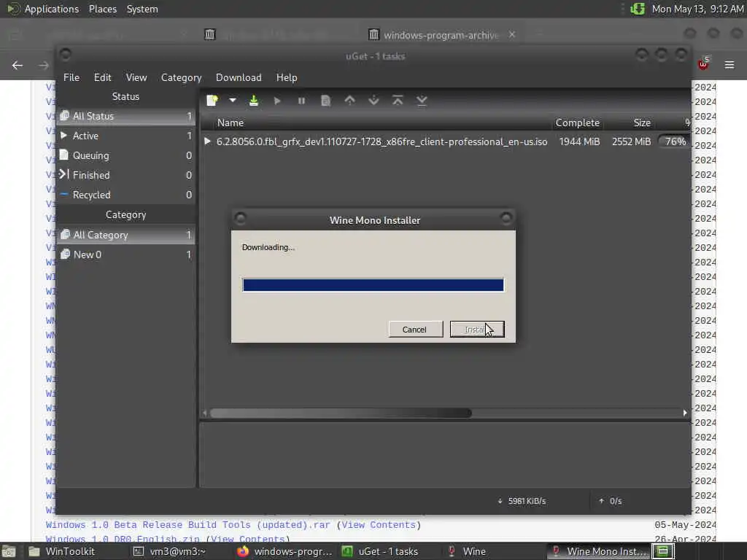747x560 pixels.
Task: Select the New 0 category
Action: (125, 254)
